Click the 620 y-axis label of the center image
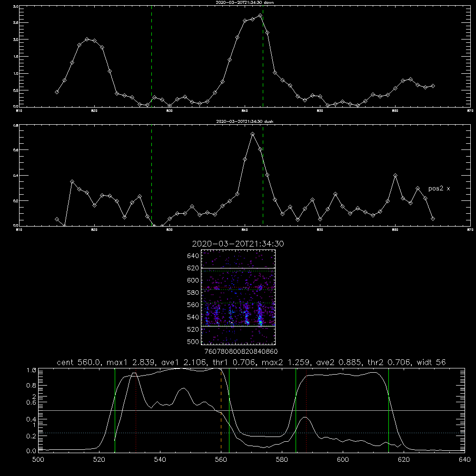Image resolution: width=476 pixels, height=476 pixels. click(x=193, y=268)
